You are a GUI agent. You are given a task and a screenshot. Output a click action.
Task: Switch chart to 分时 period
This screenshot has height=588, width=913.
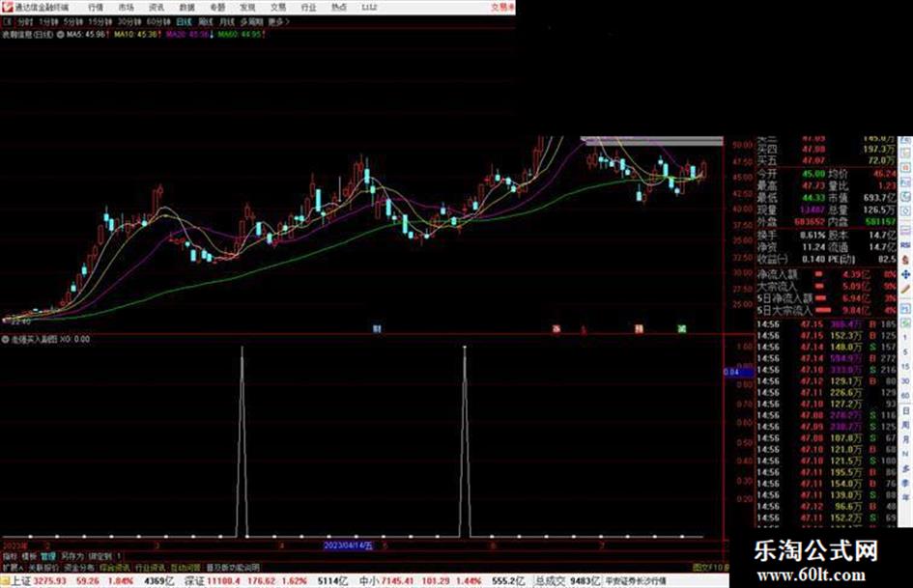(25, 21)
